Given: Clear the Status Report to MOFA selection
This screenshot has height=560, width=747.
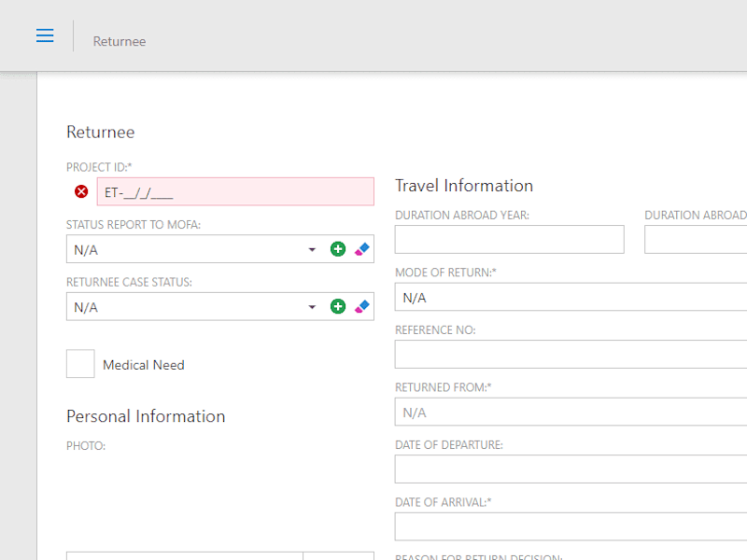Looking at the screenshot, I should coord(362,248).
